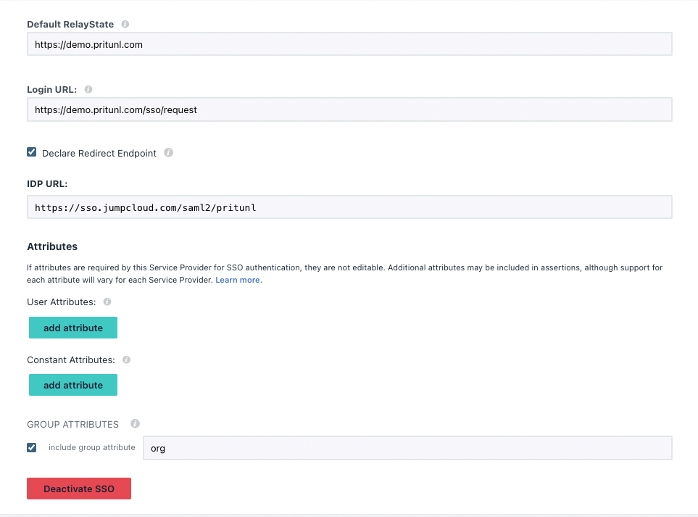The image size is (698, 517).
Task: Focus the Login URL text field
Action: coord(349,109)
